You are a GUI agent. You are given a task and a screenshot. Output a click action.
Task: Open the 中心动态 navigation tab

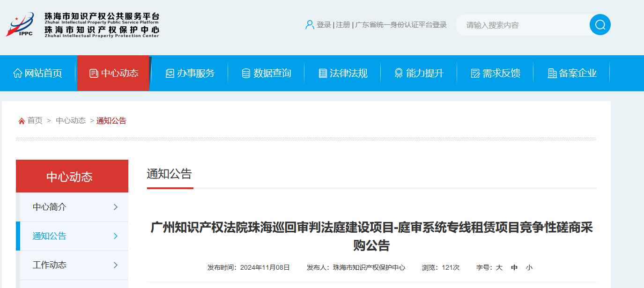pyautogui.click(x=114, y=73)
